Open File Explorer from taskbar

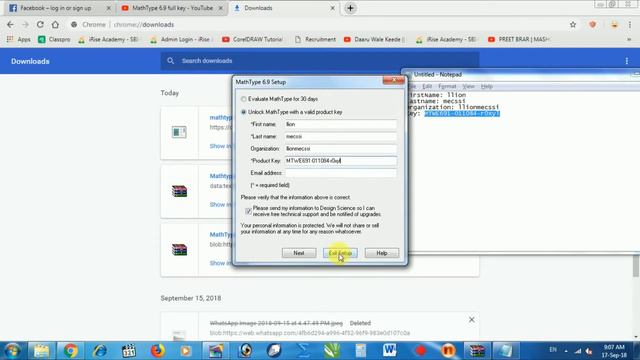[x=41, y=351]
